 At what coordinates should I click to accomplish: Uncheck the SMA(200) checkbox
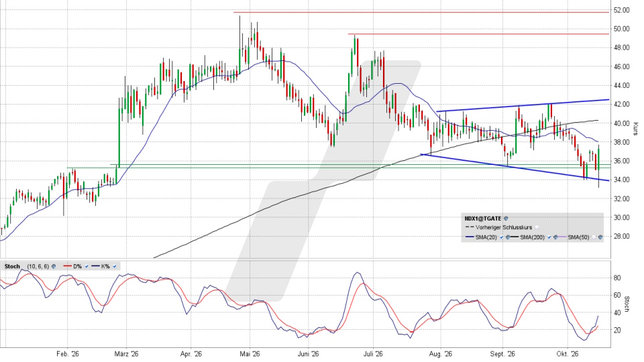pyautogui.click(x=549, y=237)
